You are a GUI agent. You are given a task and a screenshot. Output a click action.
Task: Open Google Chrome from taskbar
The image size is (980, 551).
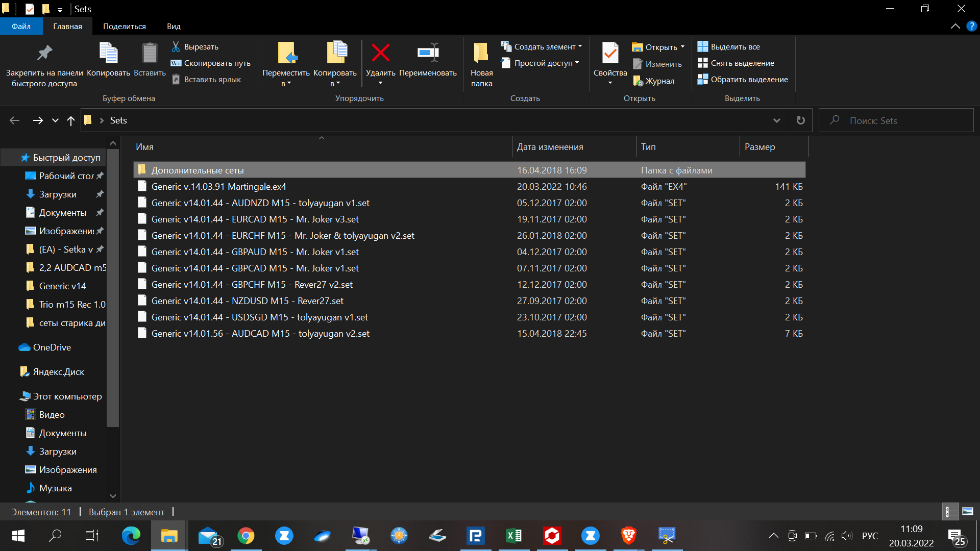(x=246, y=536)
